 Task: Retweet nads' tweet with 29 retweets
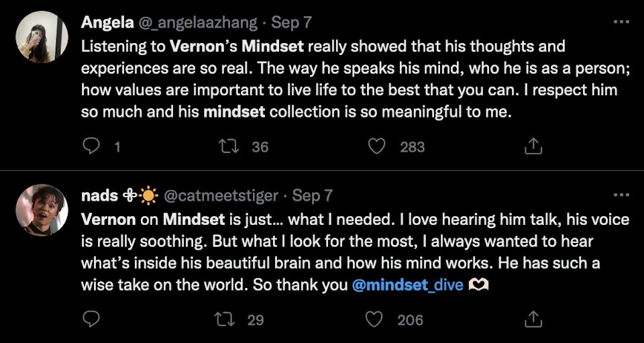(x=231, y=319)
